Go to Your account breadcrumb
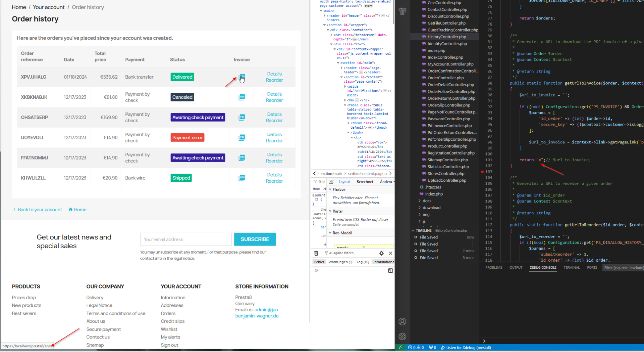This screenshot has height=352, width=644. [49, 7]
